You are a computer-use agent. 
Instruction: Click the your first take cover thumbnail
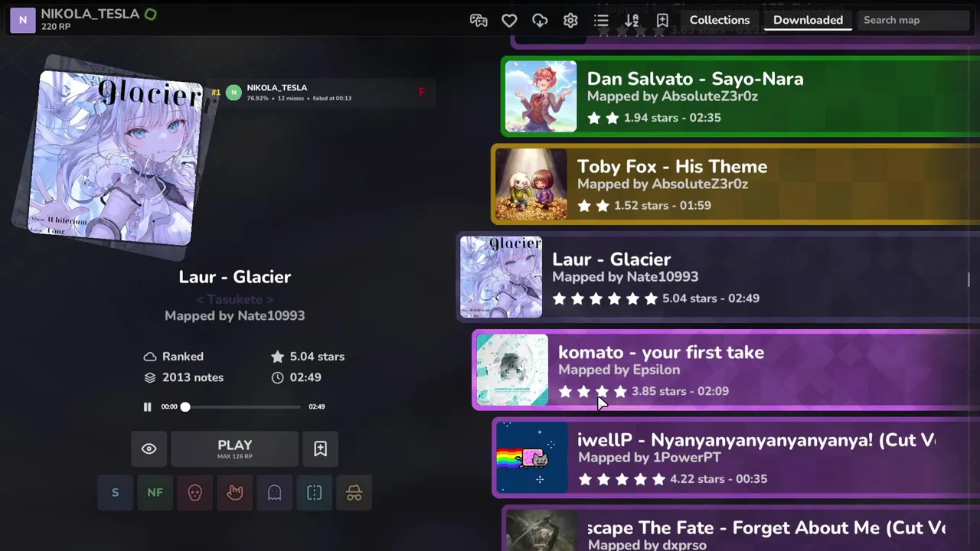[x=512, y=370]
